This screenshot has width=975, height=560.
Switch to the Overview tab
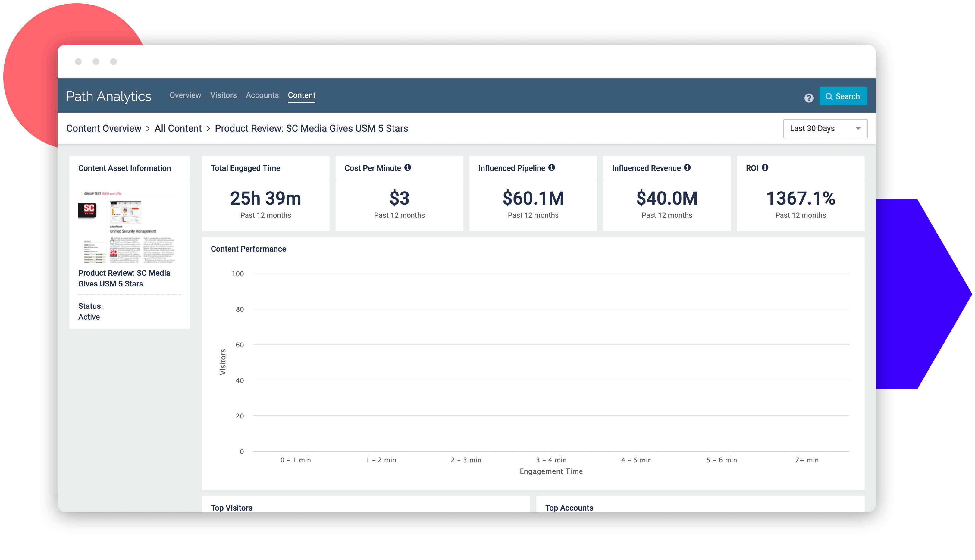click(185, 95)
